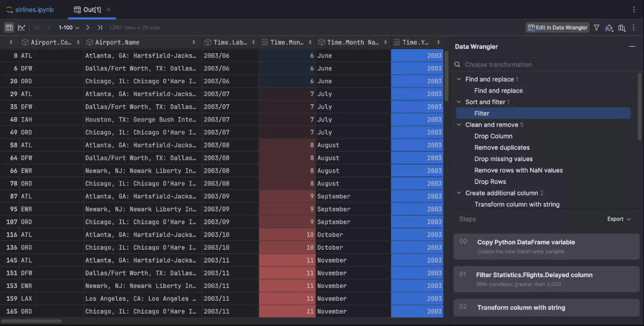Open step 01 Filter Statistics.Flights.Delayed column
Screen dimensions: 644x326
[546, 279]
